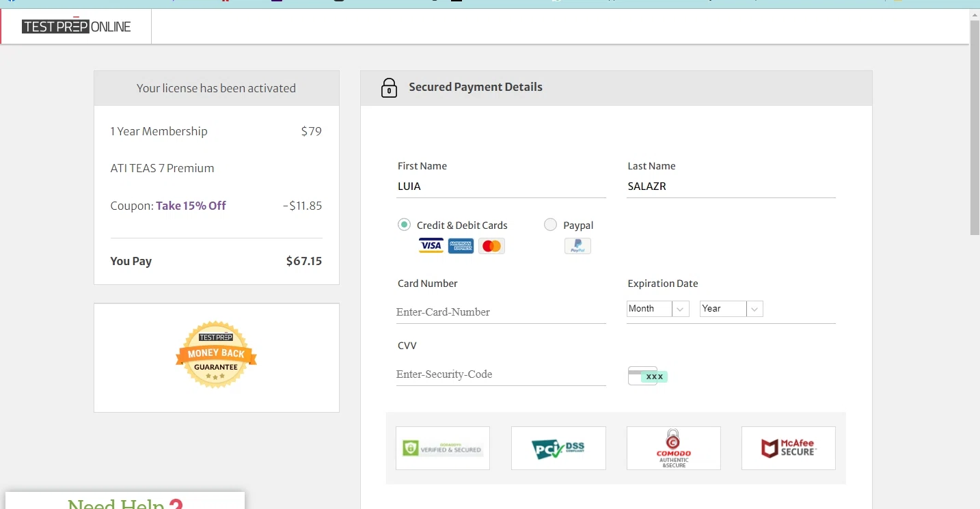Click the Your license has been activated header
Screen dimensions: 980x509
216,88
